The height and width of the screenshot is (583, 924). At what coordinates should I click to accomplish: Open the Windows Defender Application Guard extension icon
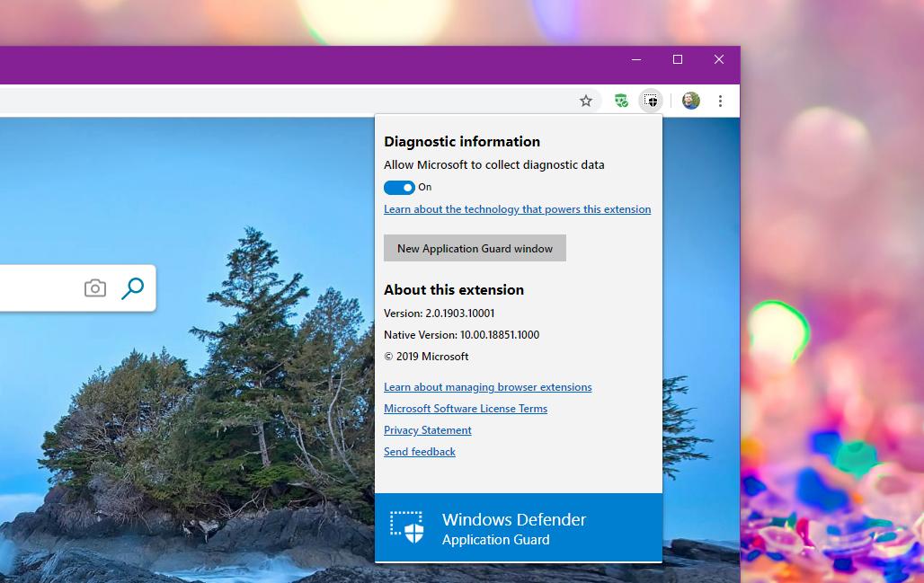click(652, 101)
